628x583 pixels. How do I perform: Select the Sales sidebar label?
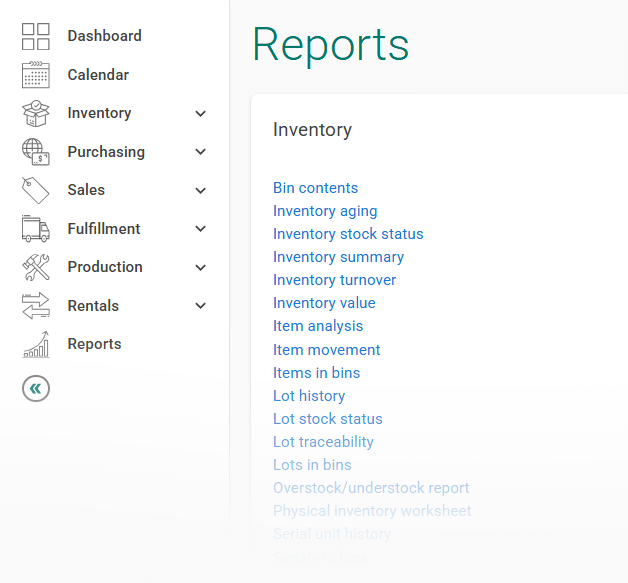tap(86, 190)
